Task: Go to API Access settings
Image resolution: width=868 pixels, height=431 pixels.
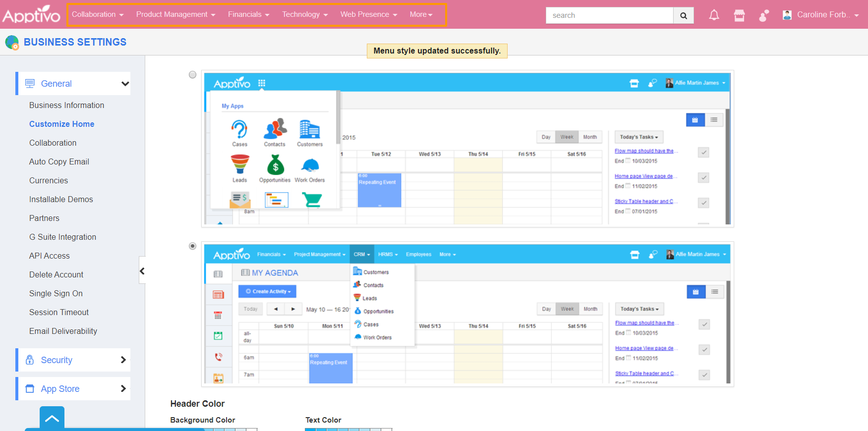Action: pos(49,256)
